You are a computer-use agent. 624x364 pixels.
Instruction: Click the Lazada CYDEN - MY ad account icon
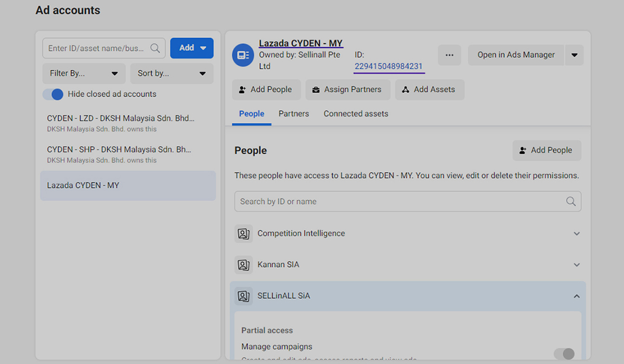point(243,55)
